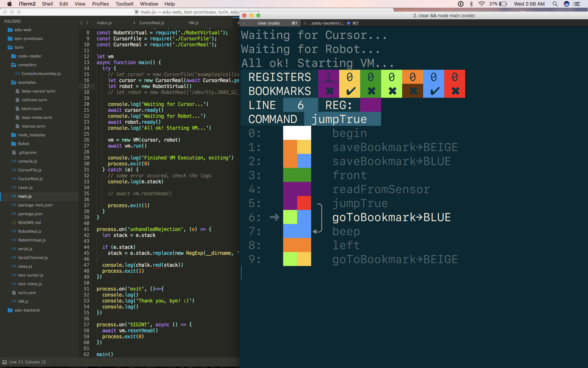Close the edu-backend terminal tab
Image resolution: width=588 pixels, height=368 pixels.
(x=305, y=23)
